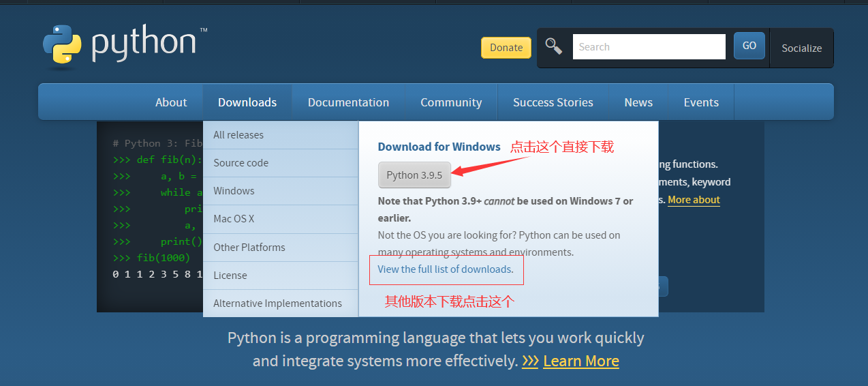Open View the full list of downloads

pyautogui.click(x=446, y=269)
